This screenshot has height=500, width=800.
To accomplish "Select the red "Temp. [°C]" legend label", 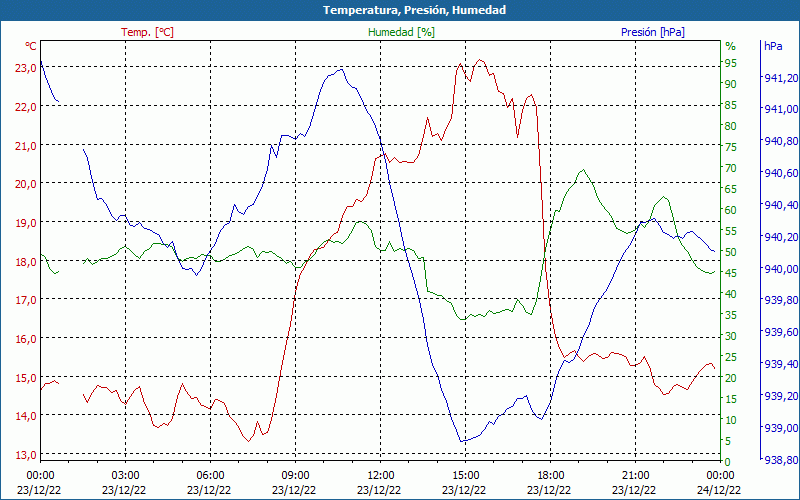I will 147,32.
